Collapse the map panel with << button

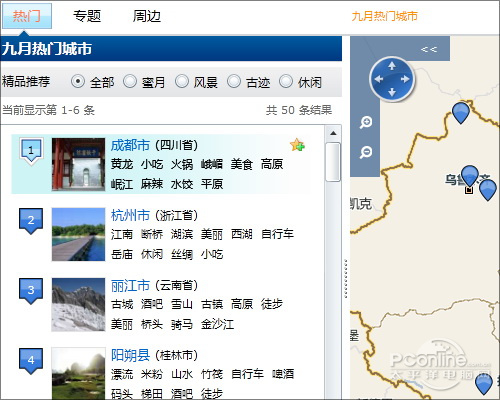tap(429, 49)
